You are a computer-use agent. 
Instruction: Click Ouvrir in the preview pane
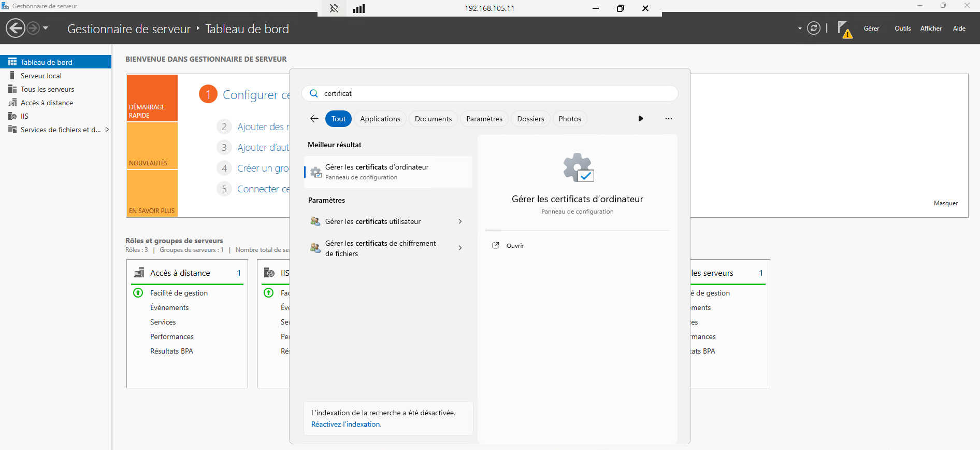pyautogui.click(x=515, y=246)
